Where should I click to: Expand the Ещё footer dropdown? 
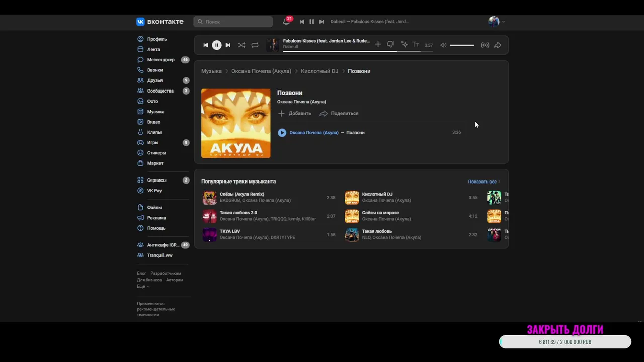(x=143, y=286)
